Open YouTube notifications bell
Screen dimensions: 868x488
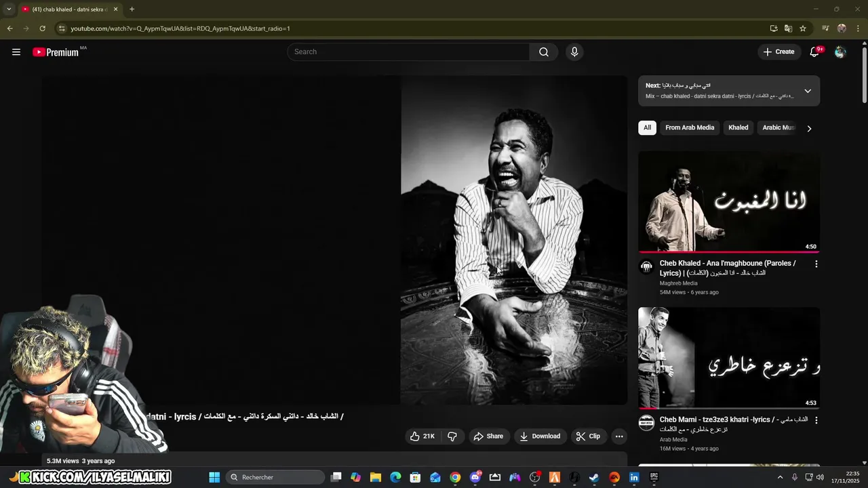pyautogui.click(x=815, y=52)
